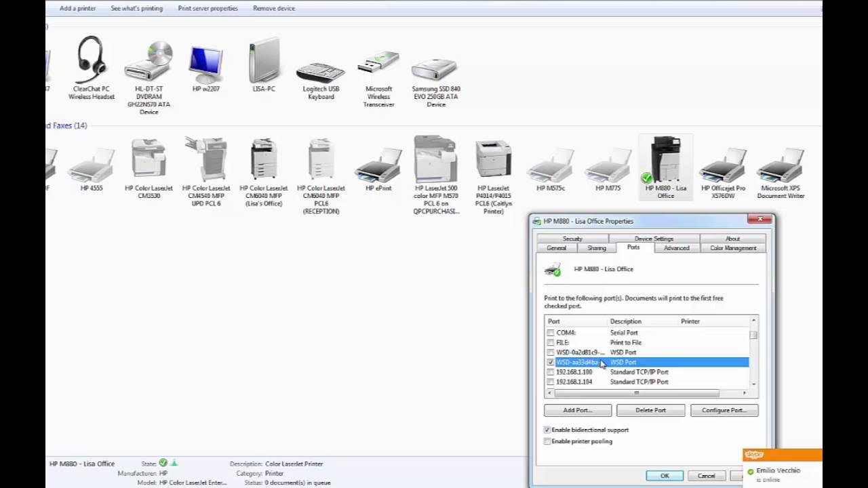Click the Printers and Faxes (14) group header
Image resolution: width=868 pixels, height=488 pixels.
pyautogui.click(x=66, y=125)
